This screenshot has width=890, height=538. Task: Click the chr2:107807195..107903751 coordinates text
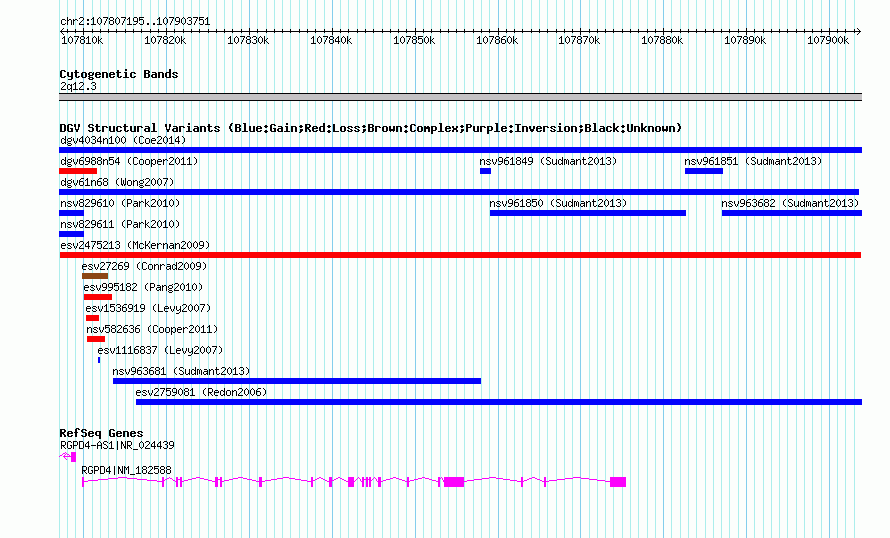tap(135, 22)
